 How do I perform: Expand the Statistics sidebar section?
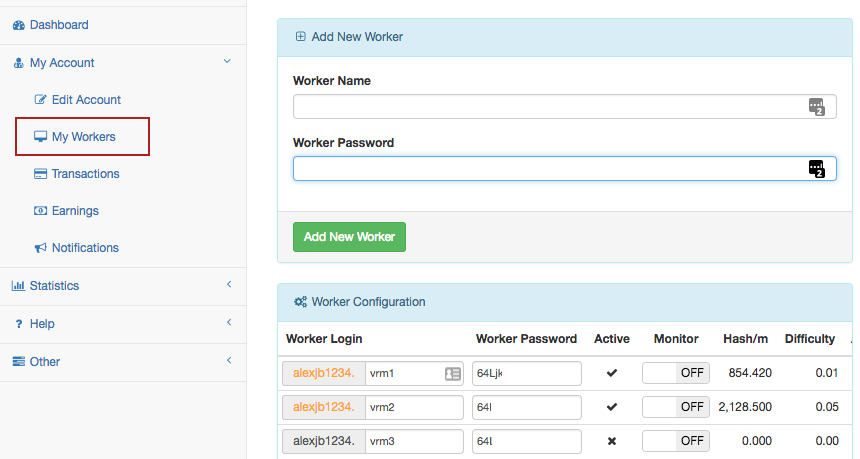click(x=228, y=285)
